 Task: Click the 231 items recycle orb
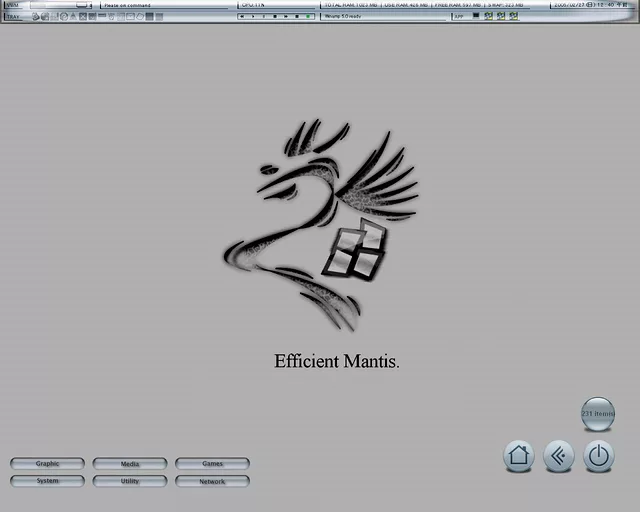click(598, 413)
